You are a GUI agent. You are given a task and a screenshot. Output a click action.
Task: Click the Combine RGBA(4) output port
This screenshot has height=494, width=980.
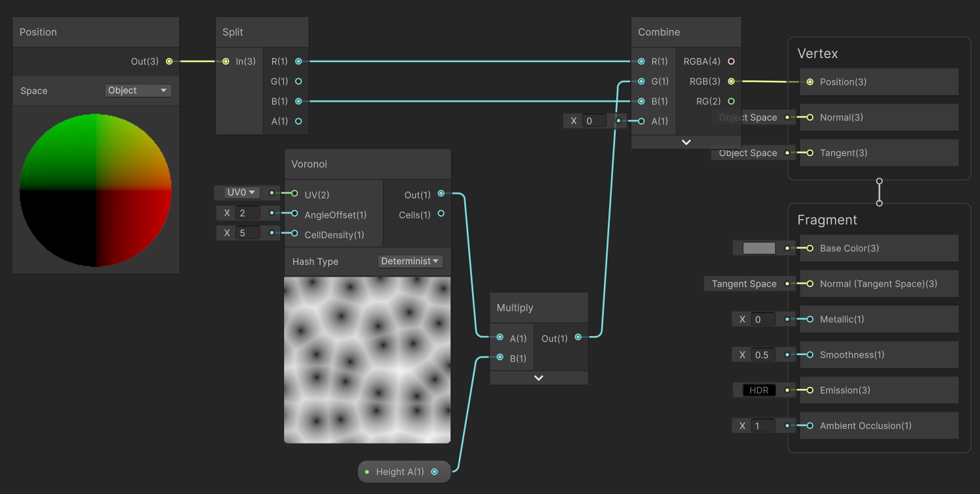[731, 61]
